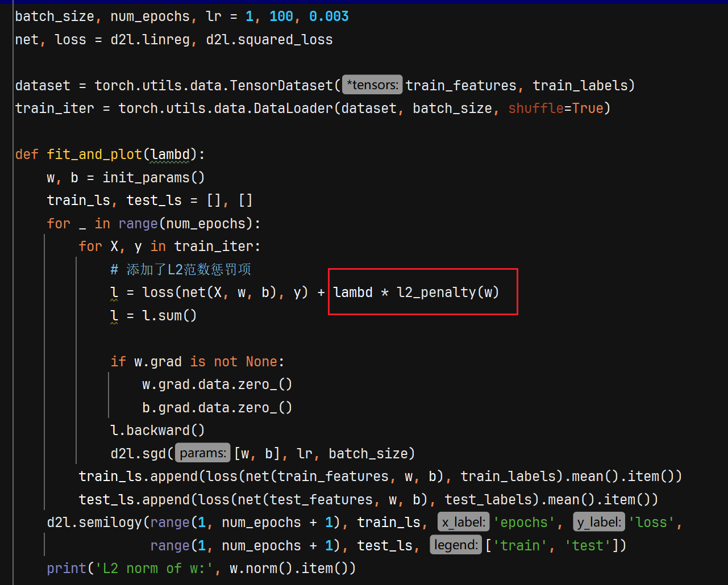The height and width of the screenshot is (585, 728).
Task: Click the d2l.sgd function call
Action: [x=138, y=454]
